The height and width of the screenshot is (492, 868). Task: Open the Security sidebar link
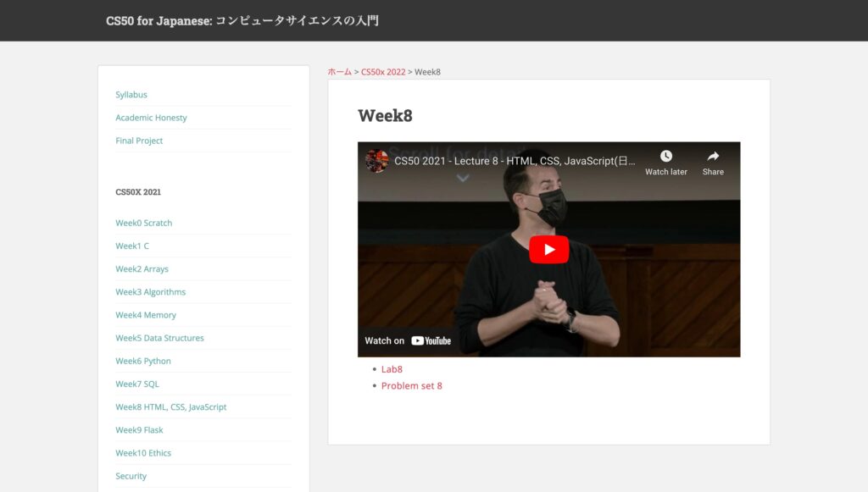(x=131, y=476)
